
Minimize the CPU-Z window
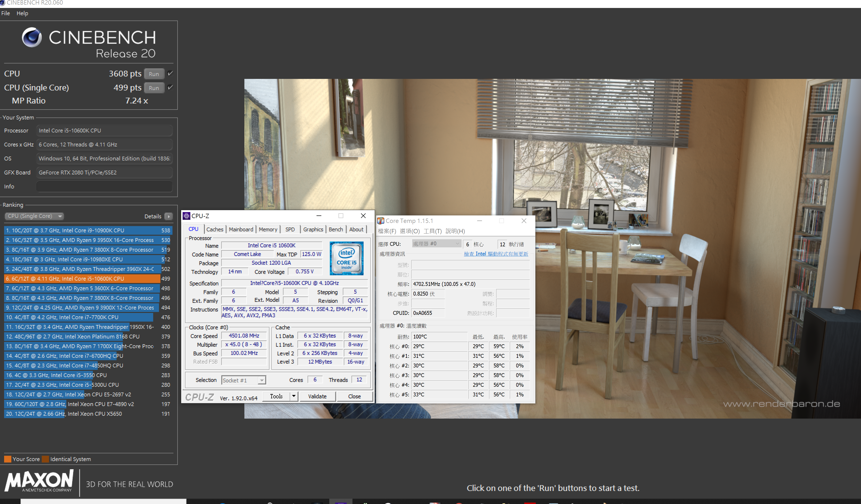(319, 216)
